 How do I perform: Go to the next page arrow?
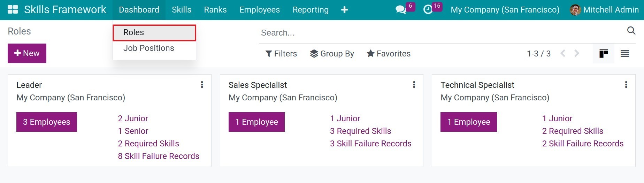coord(577,53)
